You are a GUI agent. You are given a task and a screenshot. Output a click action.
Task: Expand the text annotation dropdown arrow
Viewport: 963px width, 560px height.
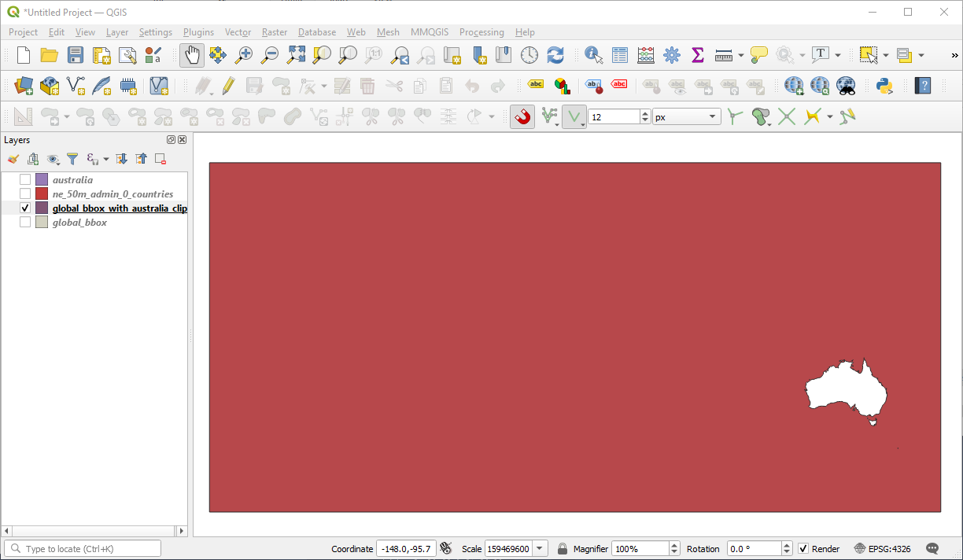click(837, 55)
